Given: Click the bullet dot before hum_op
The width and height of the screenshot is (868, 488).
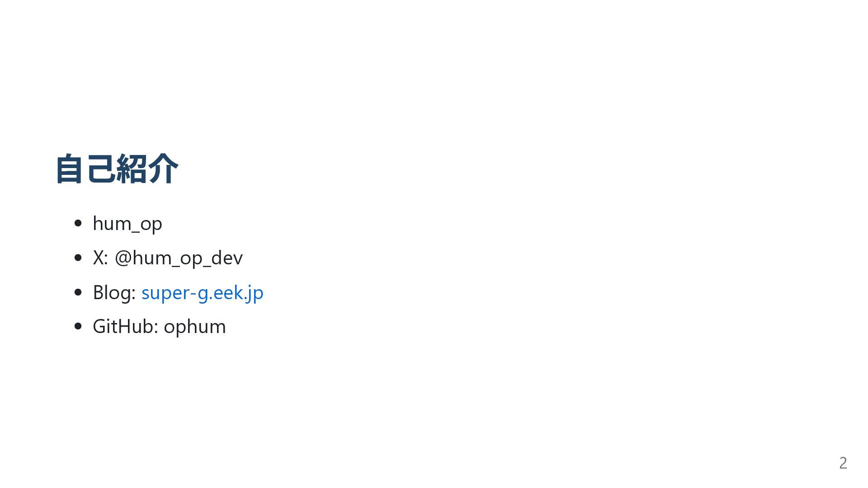Looking at the screenshot, I should pos(78,223).
